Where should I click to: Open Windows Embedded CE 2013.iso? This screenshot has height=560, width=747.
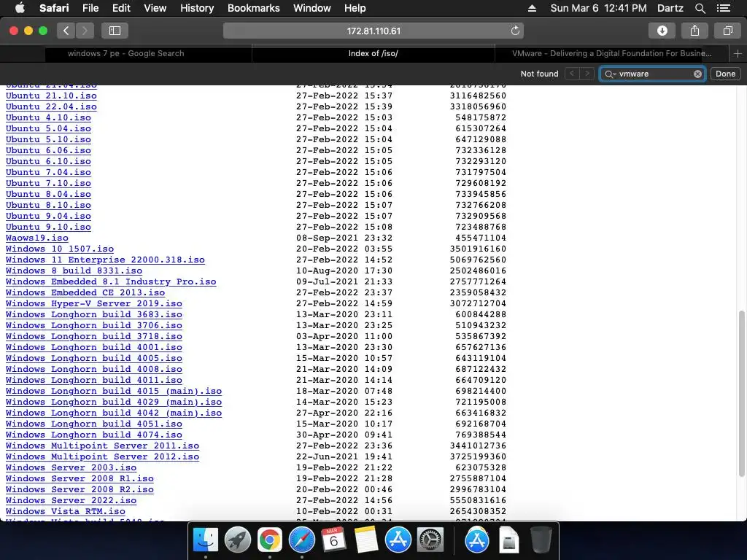tap(85, 292)
